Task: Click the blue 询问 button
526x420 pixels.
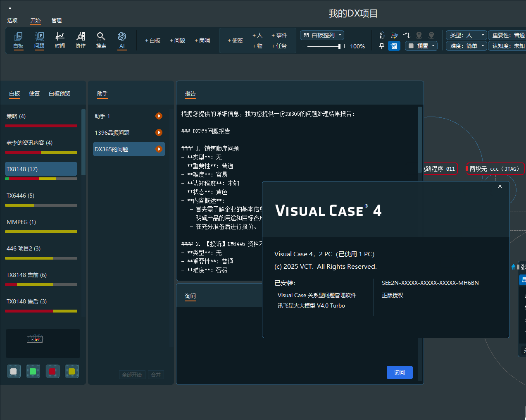Action: [x=399, y=372]
